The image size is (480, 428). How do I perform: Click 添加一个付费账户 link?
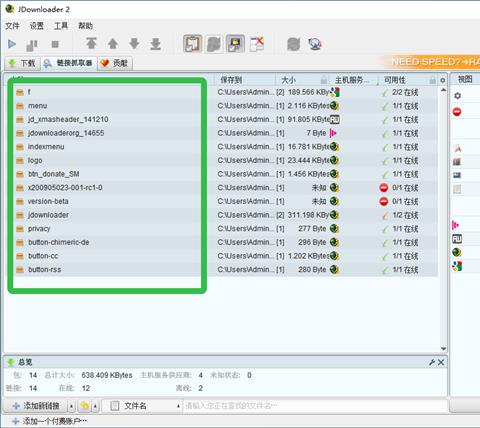(50, 421)
